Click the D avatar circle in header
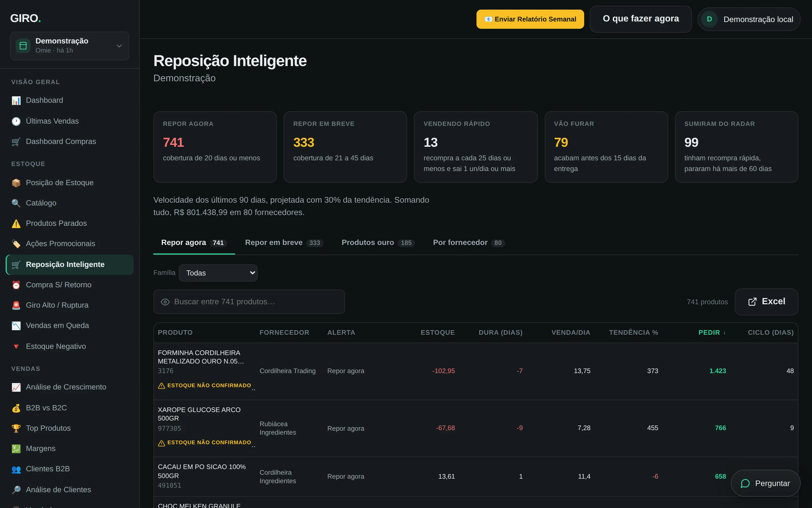 click(x=709, y=19)
